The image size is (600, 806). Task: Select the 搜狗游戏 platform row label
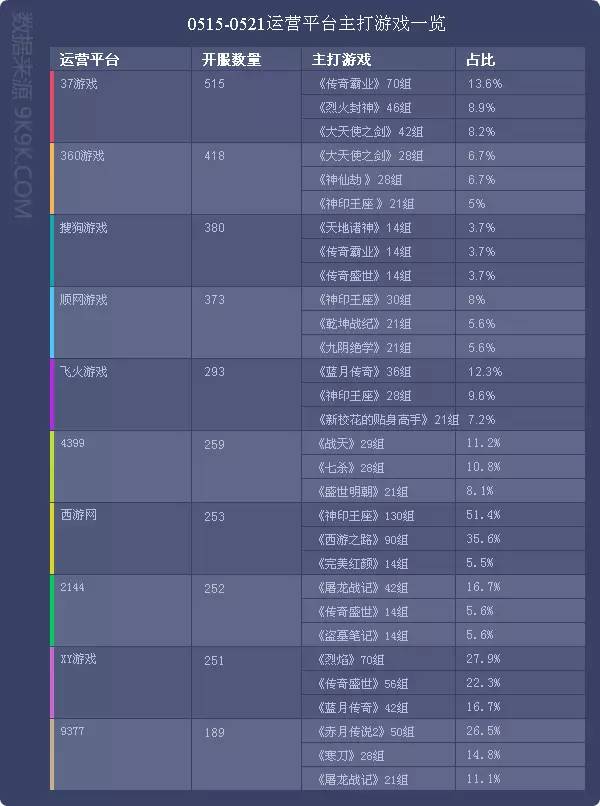pyautogui.click(x=84, y=228)
